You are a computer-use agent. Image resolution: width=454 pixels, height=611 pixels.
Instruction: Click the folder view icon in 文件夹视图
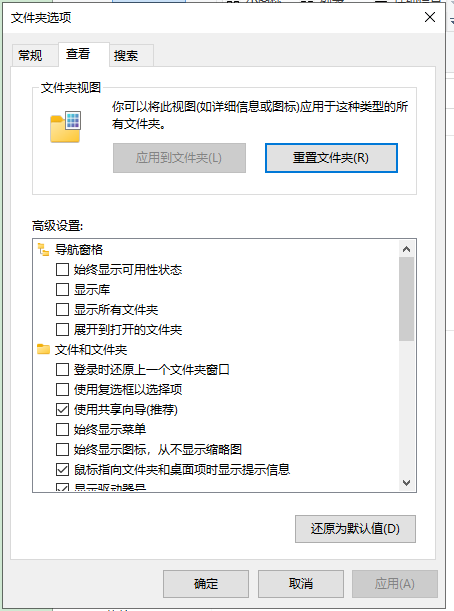click(65, 127)
